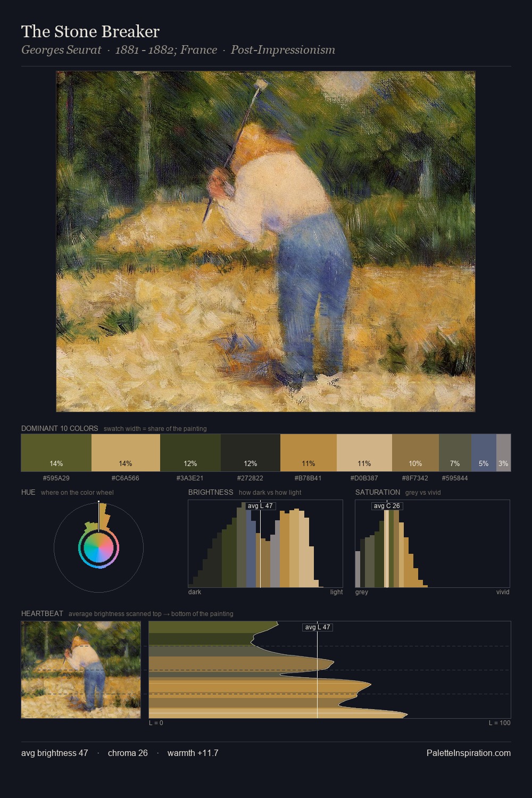Screen dimensions: 532x798
Task: Click the saturation histogram chart
Action: [433, 544]
